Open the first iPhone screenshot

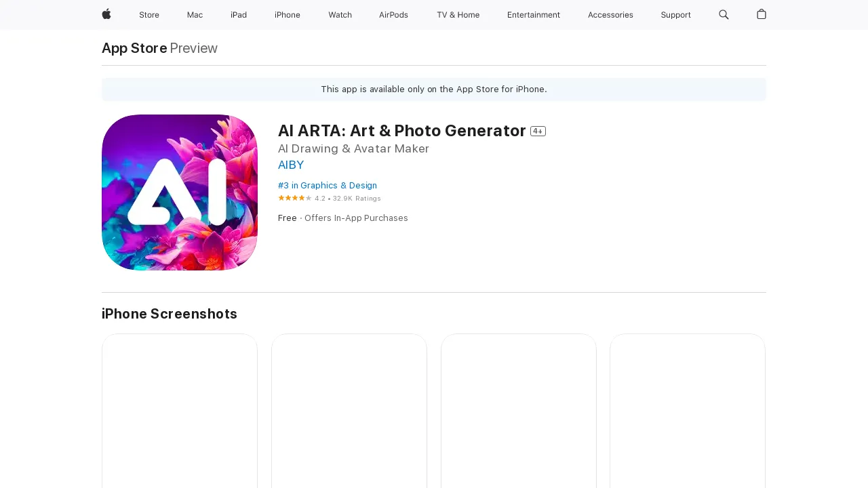point(180,411)
